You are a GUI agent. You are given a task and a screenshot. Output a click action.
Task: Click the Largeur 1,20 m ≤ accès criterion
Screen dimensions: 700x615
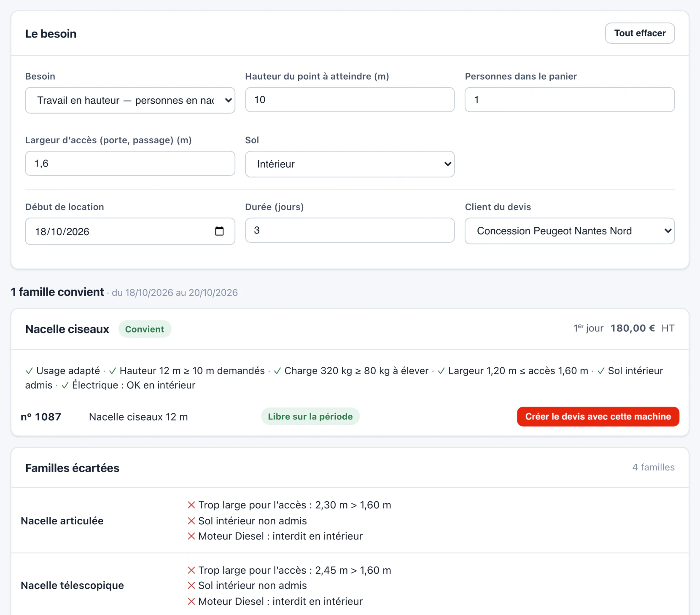pyautogui.click(x=513, y=371)
